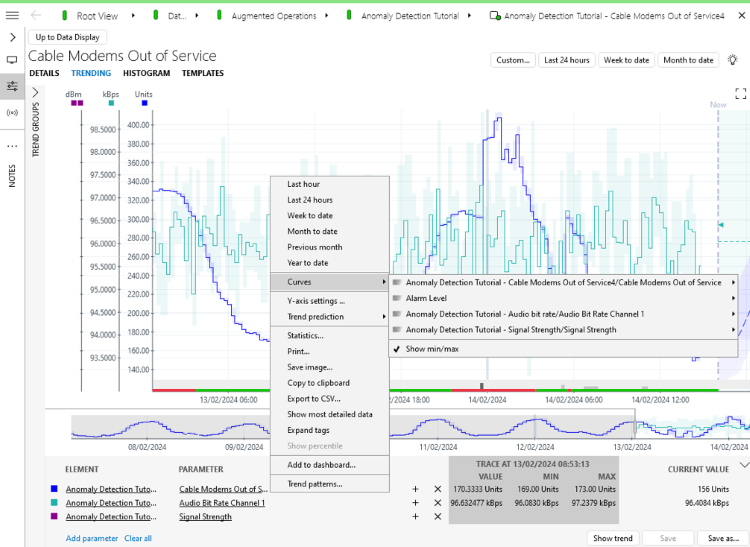Expand the Root View breadcrumb arrow
750x547 pixels.
[x=133, y=15]
